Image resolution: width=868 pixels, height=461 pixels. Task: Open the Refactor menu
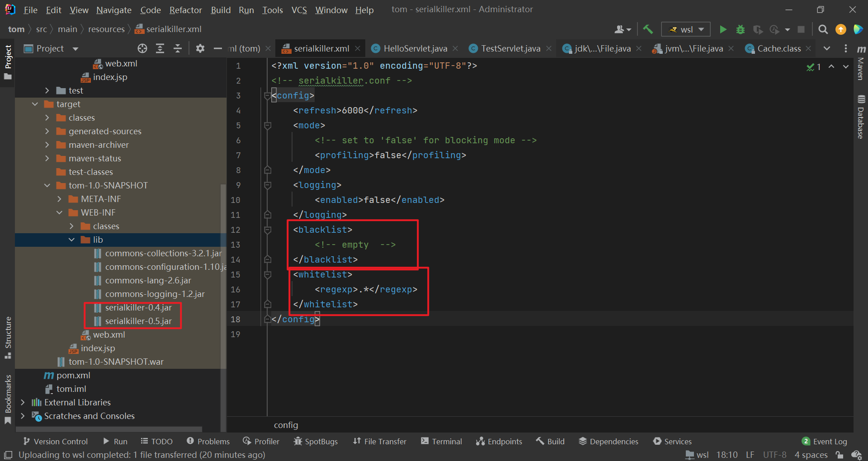(x=185, y=10)
